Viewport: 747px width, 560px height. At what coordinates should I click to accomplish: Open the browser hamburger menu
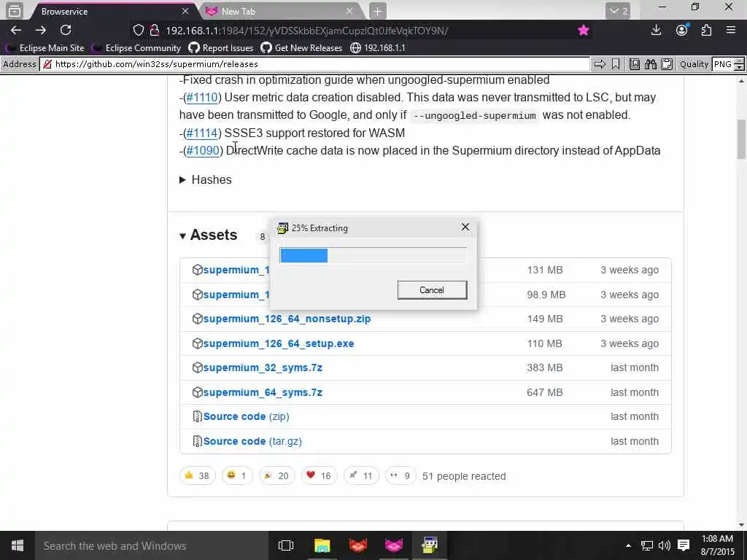pos(731,31)
